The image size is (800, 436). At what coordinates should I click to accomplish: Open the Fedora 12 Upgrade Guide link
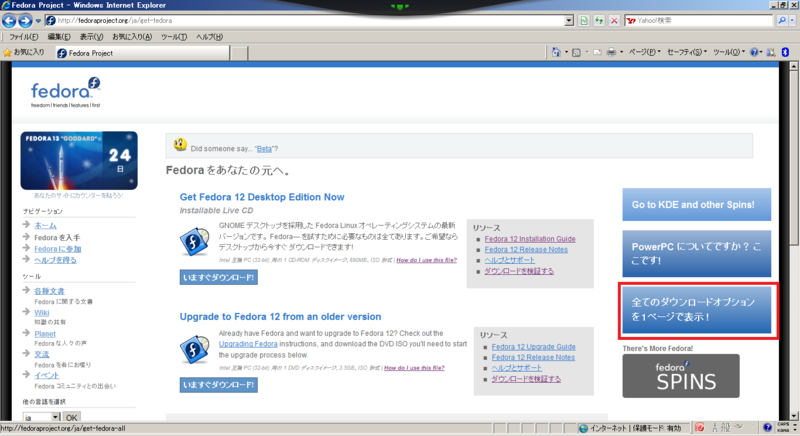point(534,347)
